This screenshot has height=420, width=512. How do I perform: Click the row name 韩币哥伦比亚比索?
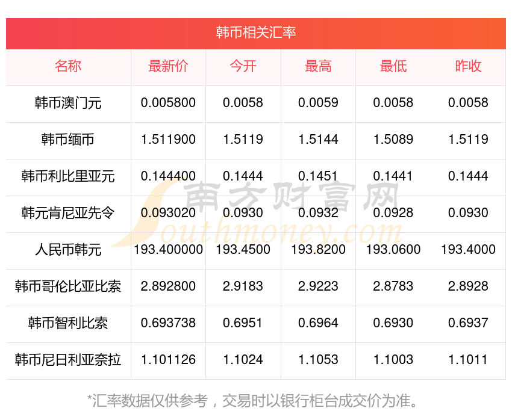tap(68, 286)
